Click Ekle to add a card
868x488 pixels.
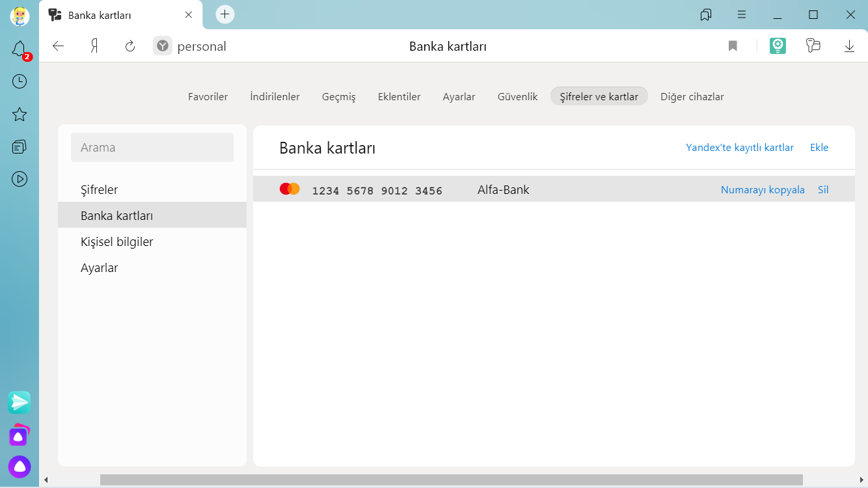[819, 148]
